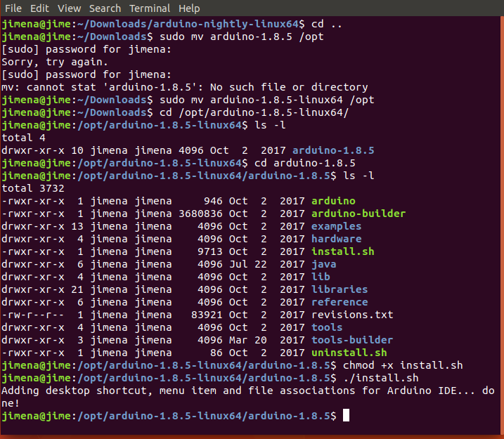This screenshot has height=439, width=504.
Task: Click the 'revisions.txt' file name
Action: coord(352,315)
